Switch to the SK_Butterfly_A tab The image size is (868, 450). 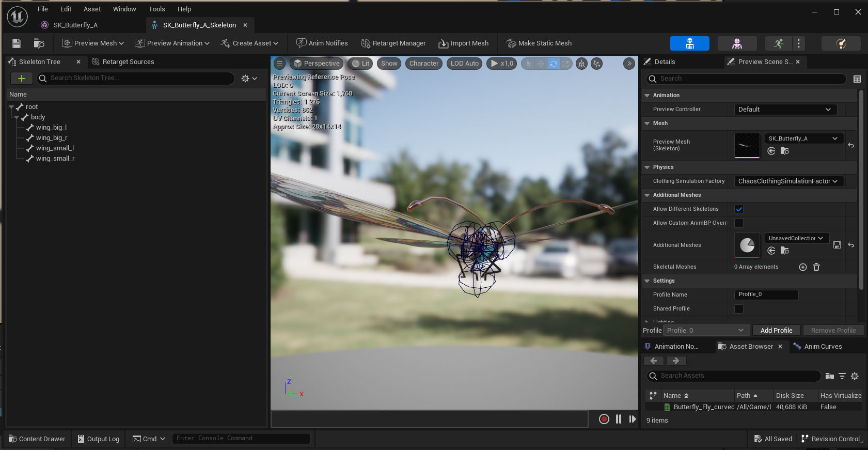click(75, 25)
